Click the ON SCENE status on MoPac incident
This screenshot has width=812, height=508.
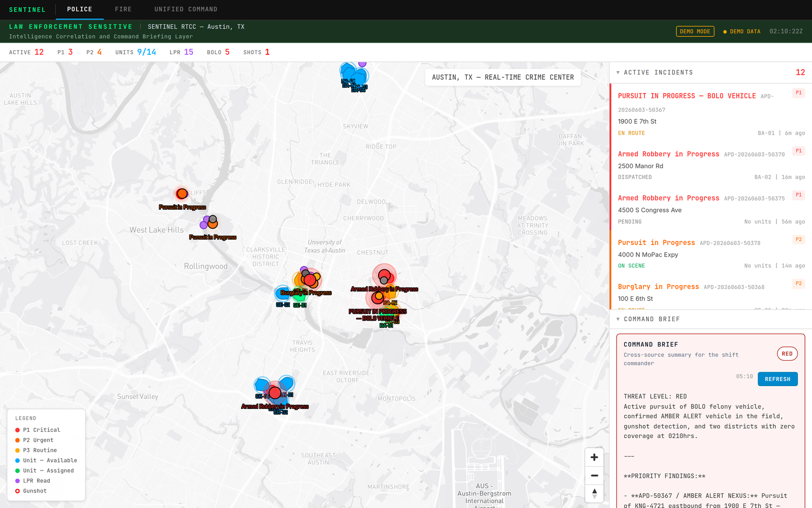point(631,266)
